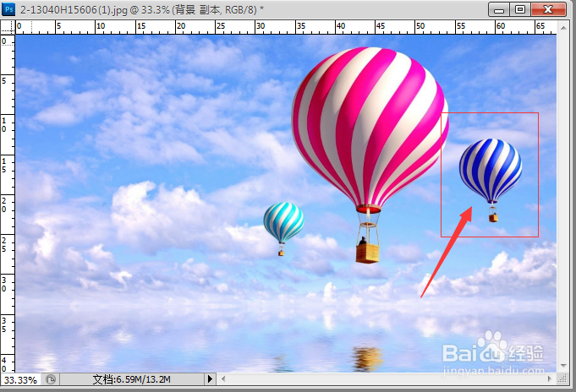Image resolution: width=576 pixels, height=392 pixels.
Task: Click the status bar preview icon beside zoom
Action: click(51, 379)
